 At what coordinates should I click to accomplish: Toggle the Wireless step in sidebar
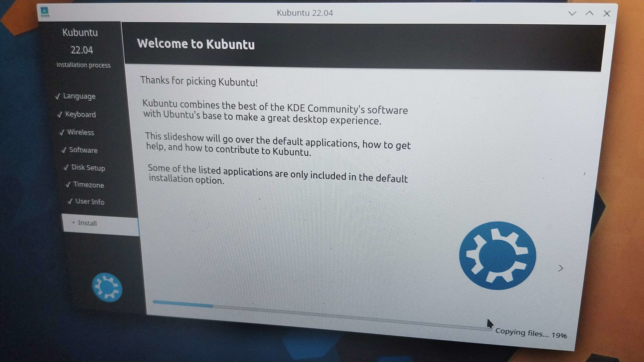pyautogui.click(x=81, y=132)
